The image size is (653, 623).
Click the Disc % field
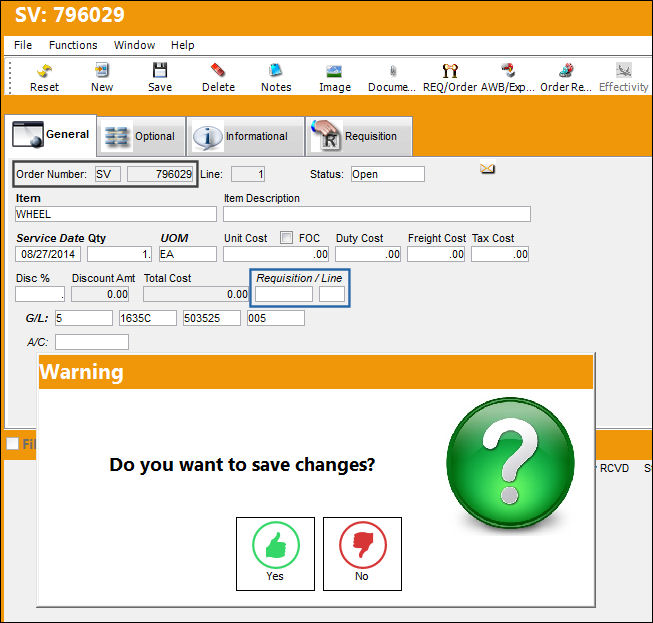tap(40, 294)
